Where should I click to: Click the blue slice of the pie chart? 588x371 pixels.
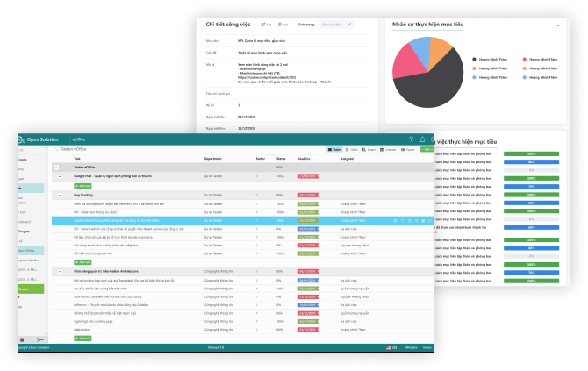[x=421, y=49]
